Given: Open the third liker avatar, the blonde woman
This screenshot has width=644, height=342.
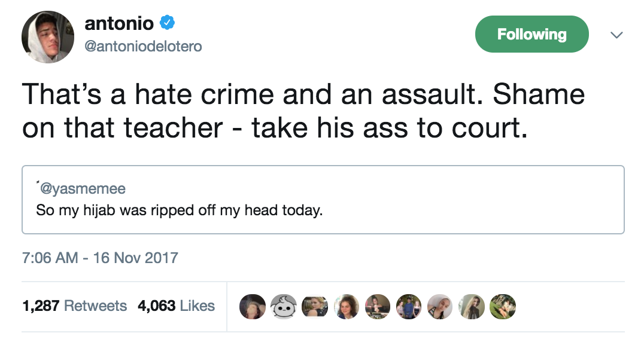Looking at the screenshot, I should tap(314, 306).
